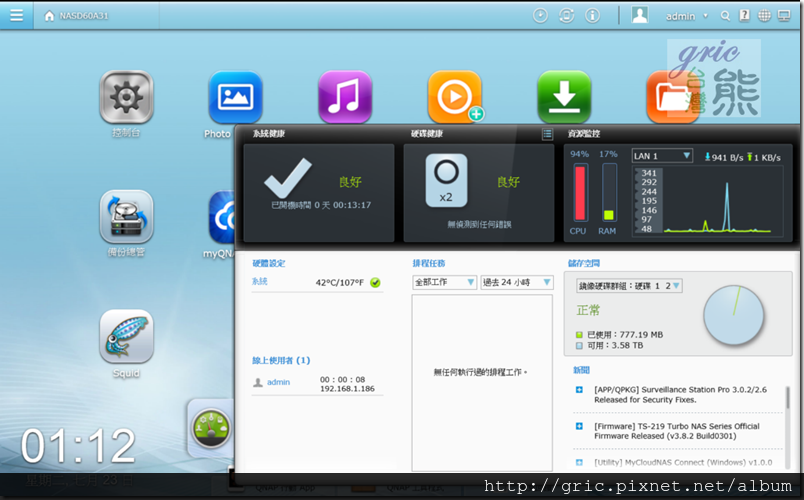Click the storage usage pie chart
804x500 pixels.
734,315
